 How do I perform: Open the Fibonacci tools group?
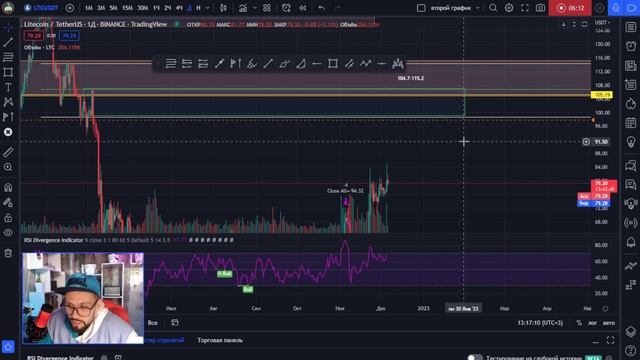coord(8,57)
